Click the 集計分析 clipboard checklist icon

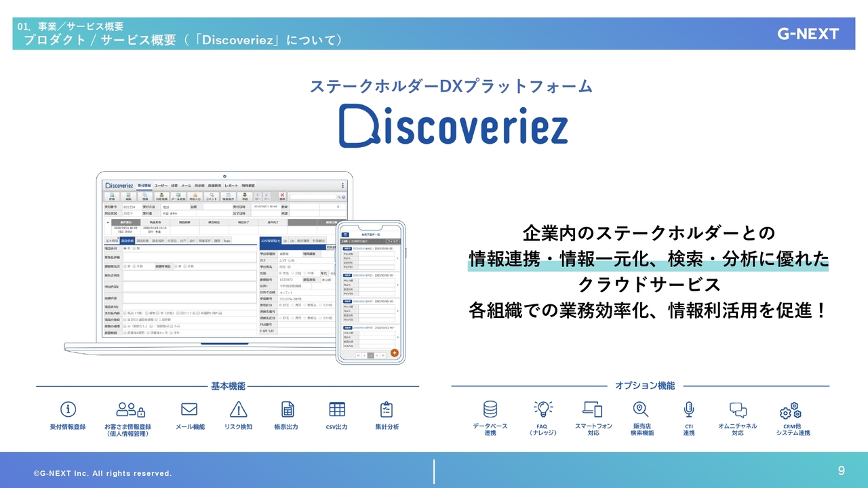(387, 409)
